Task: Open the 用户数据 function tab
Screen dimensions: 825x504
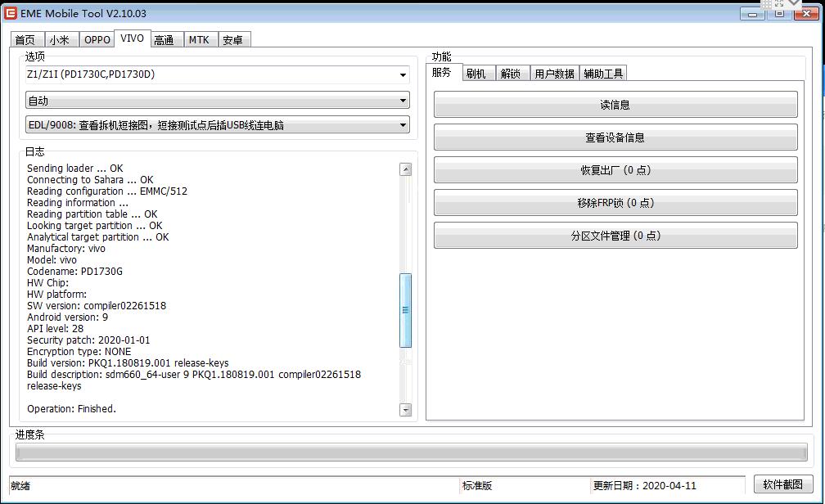Action: pos(555,74)
